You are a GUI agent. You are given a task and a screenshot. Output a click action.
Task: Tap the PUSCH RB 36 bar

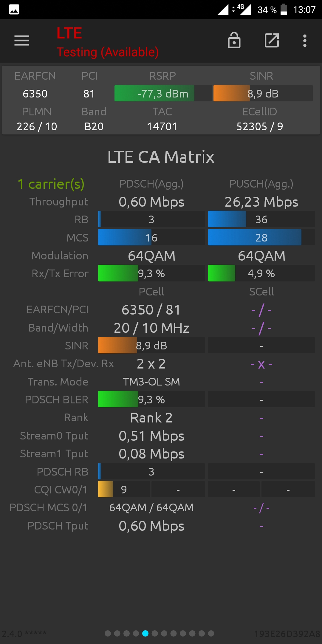(261, 219)
